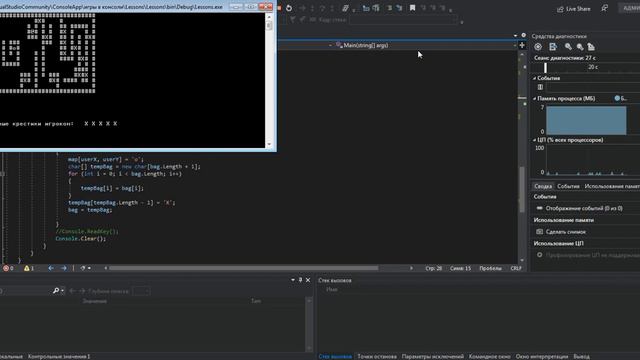Click the Console.Clear(); code line
This screenshot has width=640, height=360.
(x=81, y=238)
